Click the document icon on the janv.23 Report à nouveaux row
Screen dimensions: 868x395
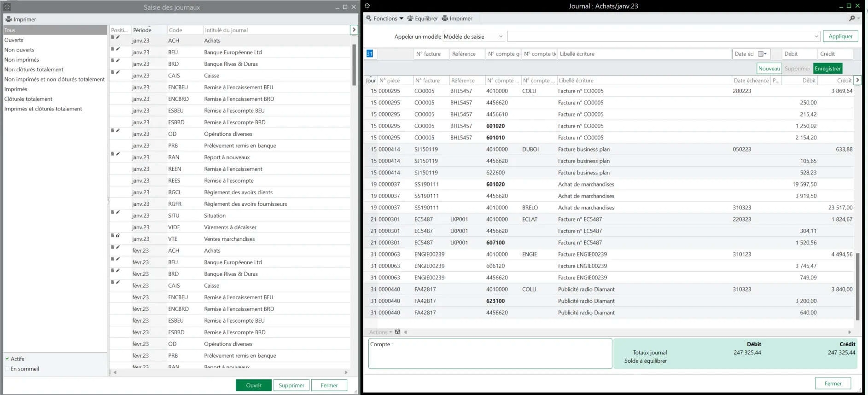[x=112, y=154]
